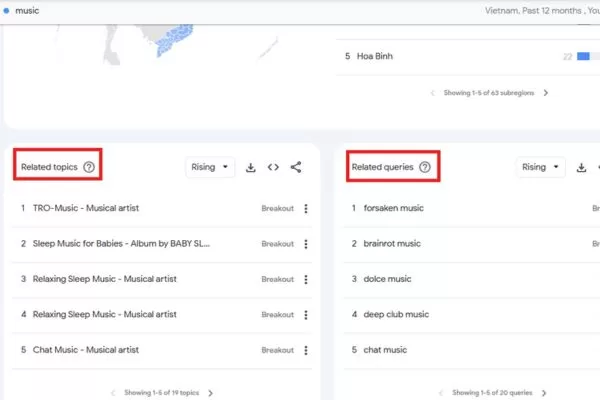600x400 pixels.
Task: Show next page of subregions
Action: pyautogui.click(x=546, y=93)
